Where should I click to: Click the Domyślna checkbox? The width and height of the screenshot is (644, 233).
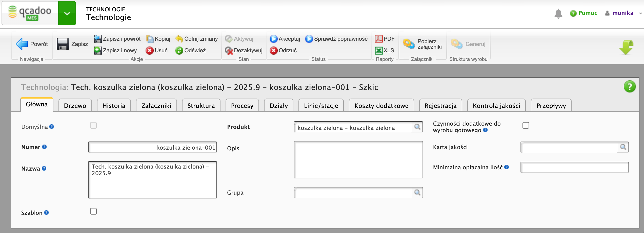93,125
